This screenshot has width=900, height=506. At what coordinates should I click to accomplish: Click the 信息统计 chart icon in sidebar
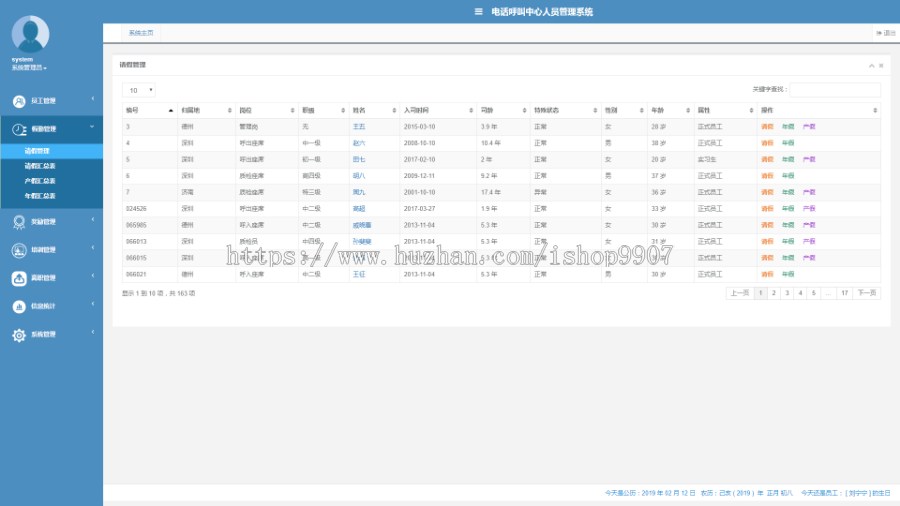(19, 306)
